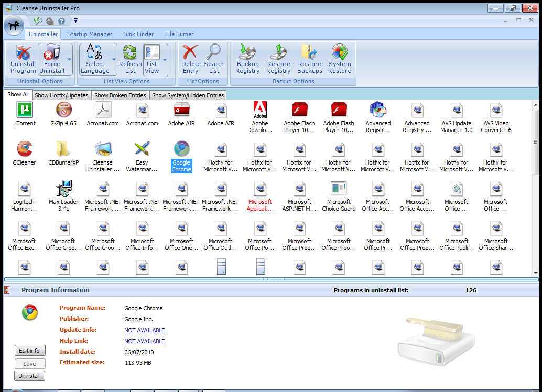This screenshot has height=392, width=542.
Task: Select the Easy Watermark program icon
Action: (x=142, y=149)
